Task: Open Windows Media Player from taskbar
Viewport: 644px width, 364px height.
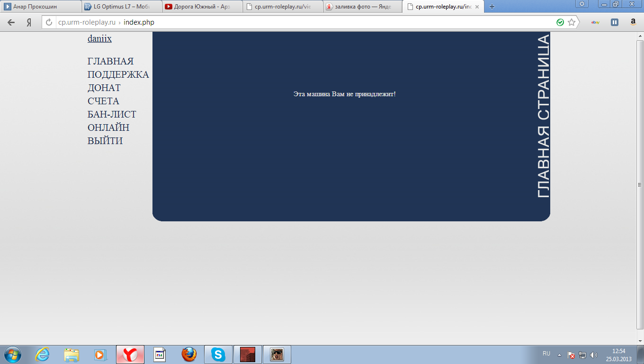Action: (x=100, y=355)
